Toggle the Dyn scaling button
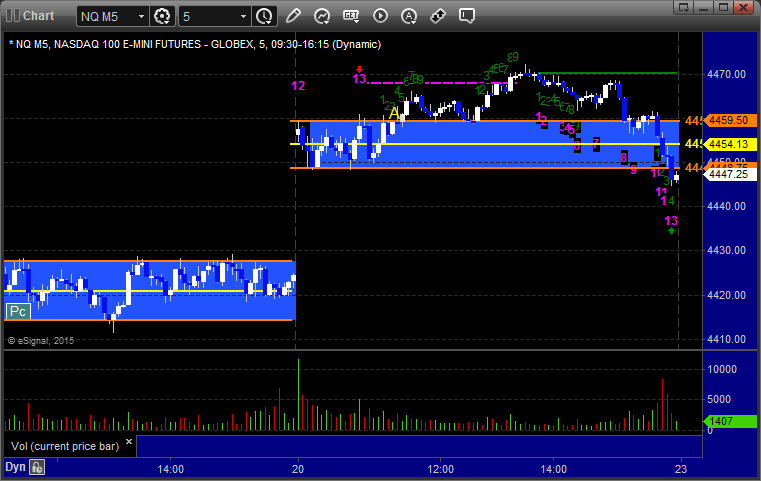 click(x=15, y=467)
